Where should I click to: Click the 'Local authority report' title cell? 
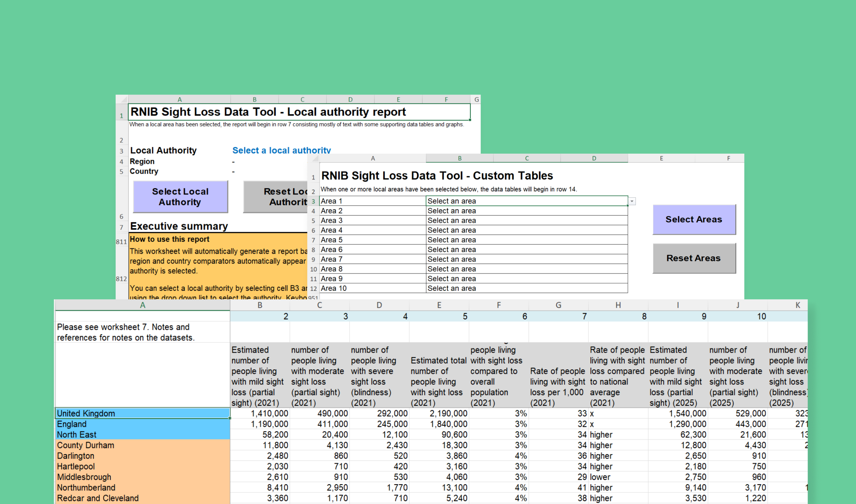pyautogui.click(x=299, y=112)
